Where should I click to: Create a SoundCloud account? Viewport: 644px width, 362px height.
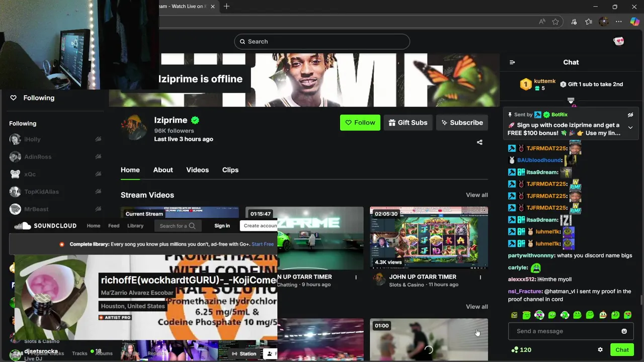(x=260, y=226)
